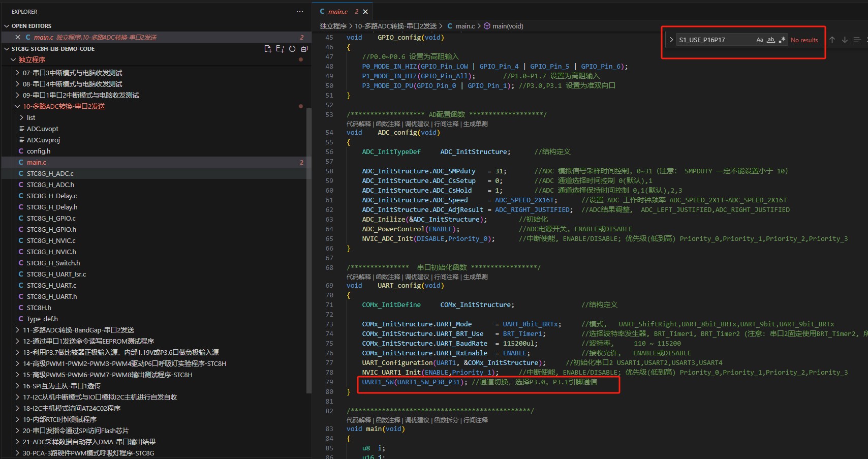
Task: Toggle Use Regular Expression in find widget
Action: pos(782,40)
